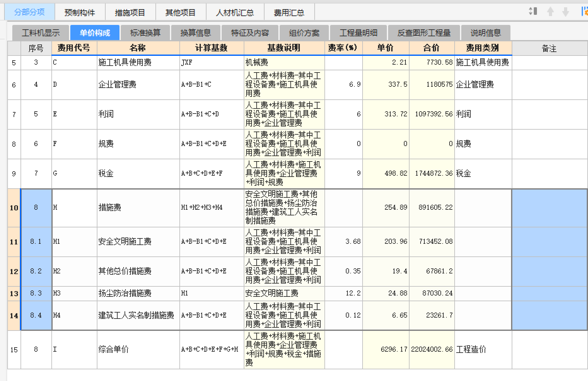Screen dimensions: 588x381
Task: Click the A+B-B1+C calculation base cell
Action: pyautogui.click(x=212, y=85)
